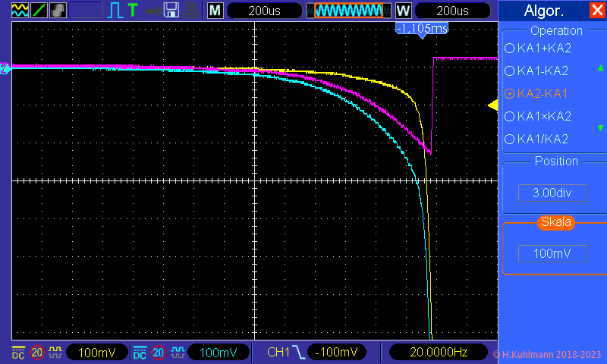This screenshot has width=607, height=364.
Task: Click the W window timebase icon
Action: (x=403, y=11)
